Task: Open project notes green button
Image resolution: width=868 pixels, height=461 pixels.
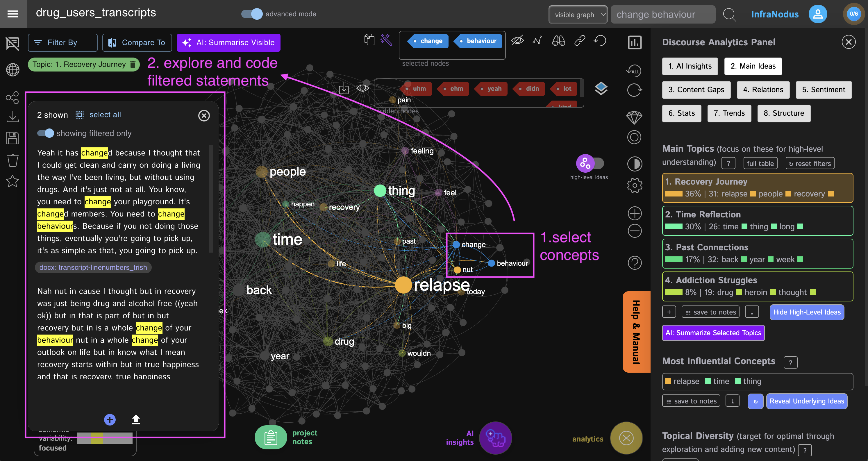Action: (x=271, y=437)
